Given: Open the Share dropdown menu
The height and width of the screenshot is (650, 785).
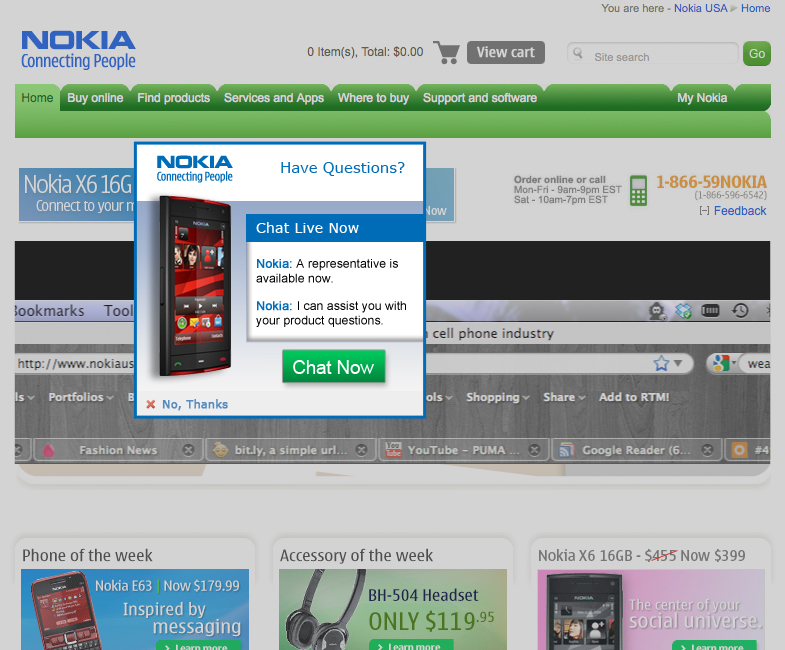Looking at the screenshot, I should coord(564,397).
